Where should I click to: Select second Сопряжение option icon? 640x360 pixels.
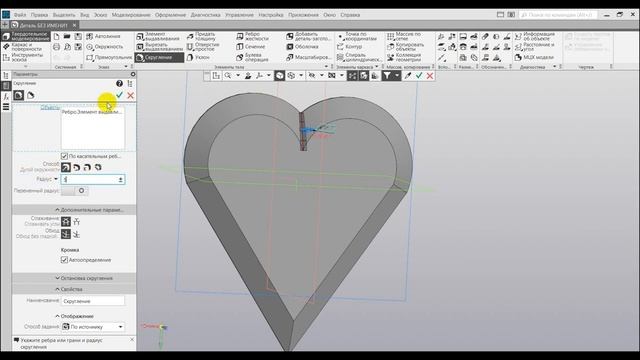pyautogui.click(x=76, y=222)
